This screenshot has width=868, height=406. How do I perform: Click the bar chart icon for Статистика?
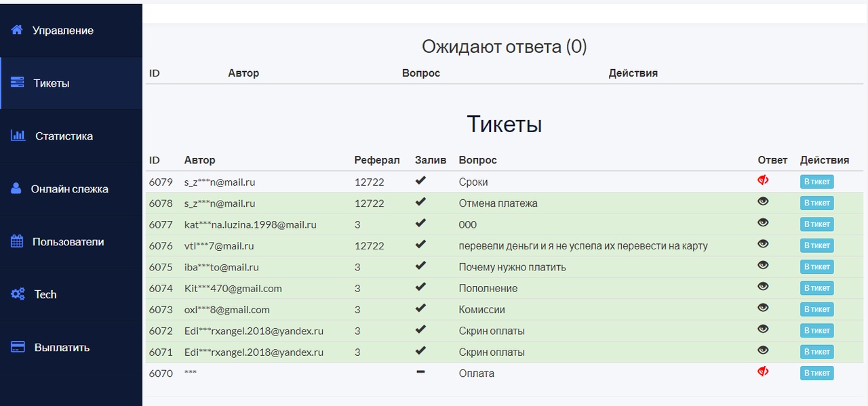click(x=18, y=136)
